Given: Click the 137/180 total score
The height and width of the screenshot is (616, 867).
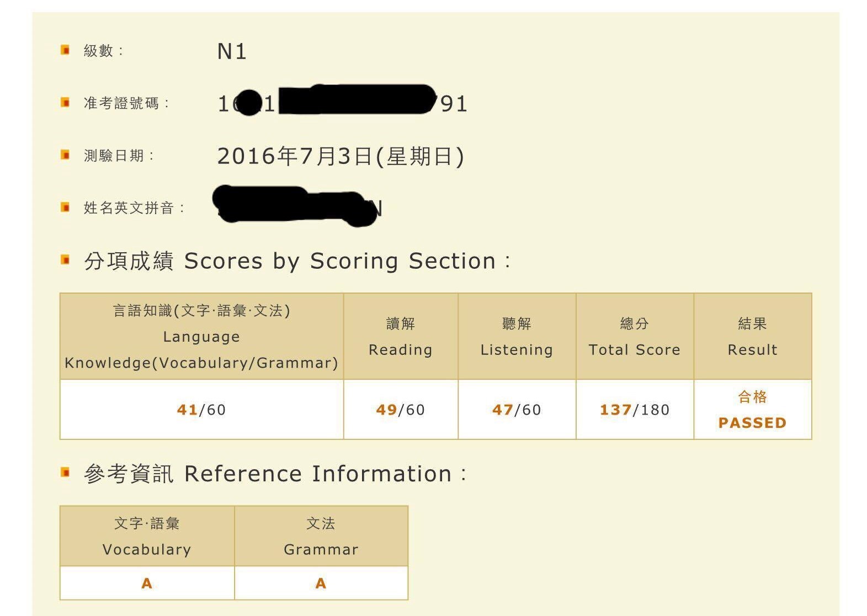Looking at the screenshot, I should 635,410.
